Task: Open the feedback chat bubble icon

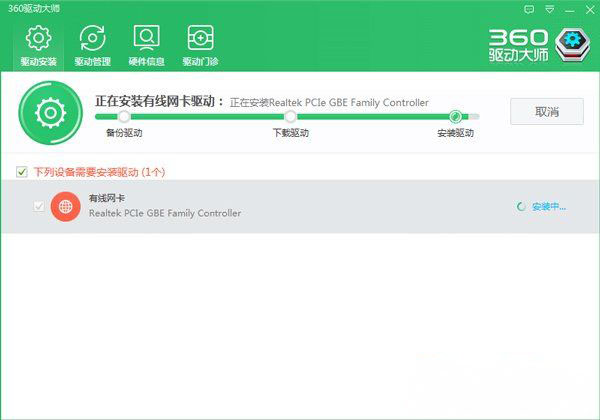Action: 529,10
